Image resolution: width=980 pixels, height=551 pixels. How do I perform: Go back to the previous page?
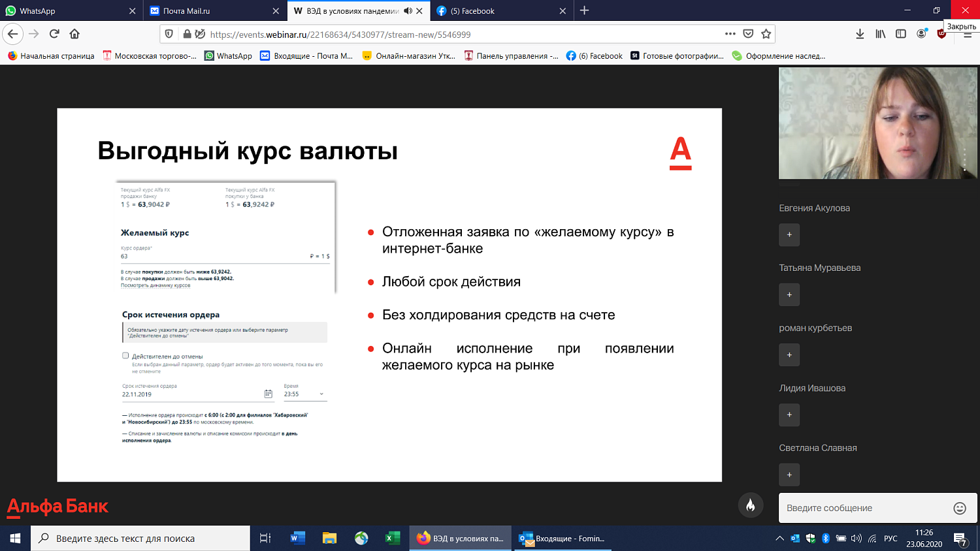(13, 34)
